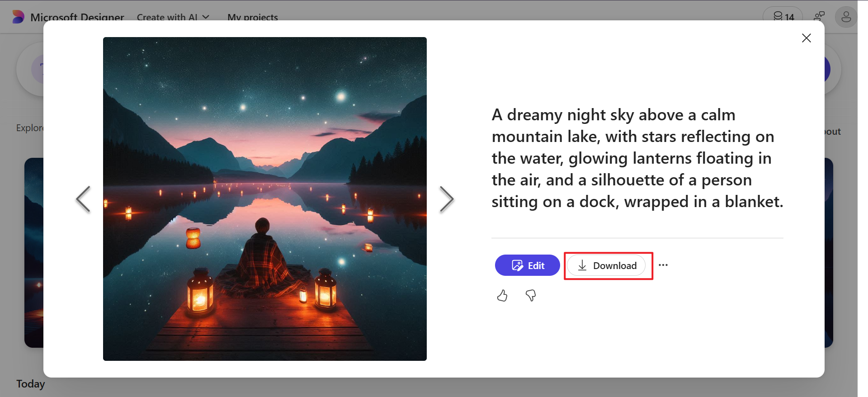Select the Explore tab behind the dialog
This screenshot has width=868, height=397.
point(29,128)
